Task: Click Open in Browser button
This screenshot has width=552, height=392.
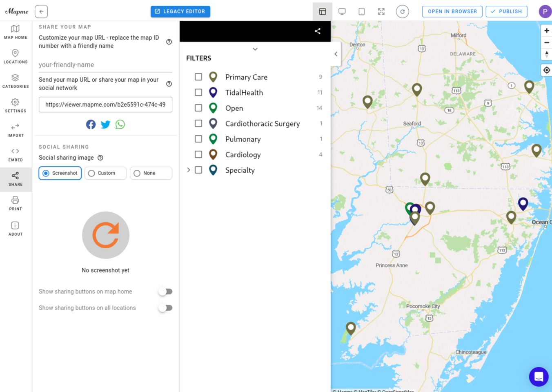Action: 452,11
